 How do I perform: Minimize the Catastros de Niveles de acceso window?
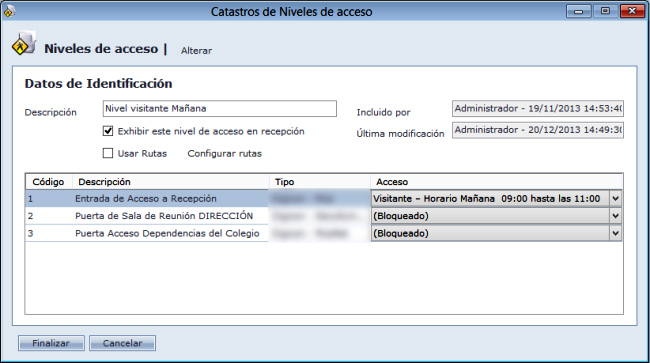click(x=579, y=12)
